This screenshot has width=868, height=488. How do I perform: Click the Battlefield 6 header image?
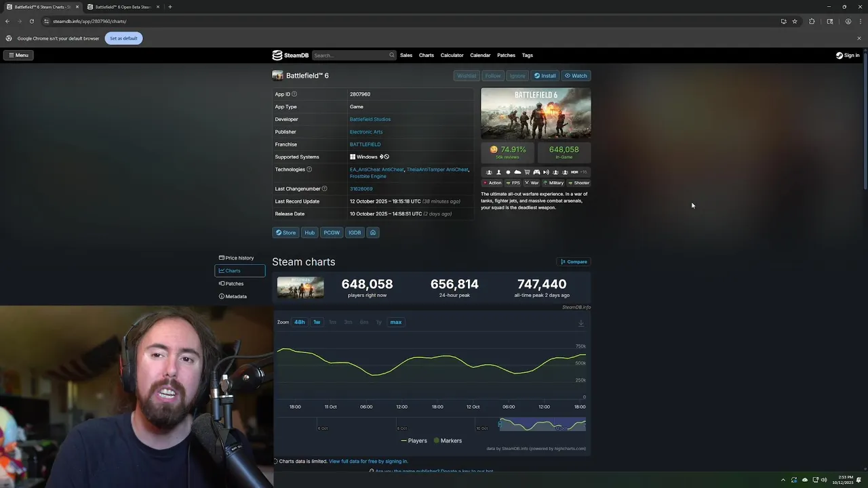point(536,113)
